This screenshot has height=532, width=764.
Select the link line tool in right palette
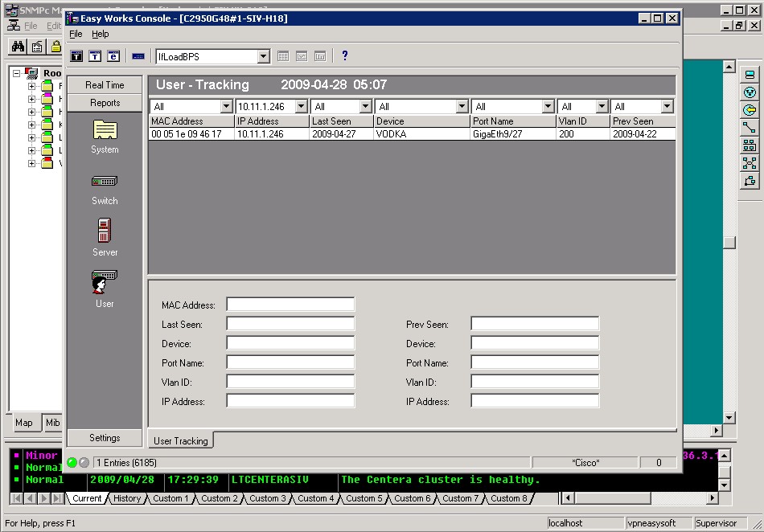750,128
